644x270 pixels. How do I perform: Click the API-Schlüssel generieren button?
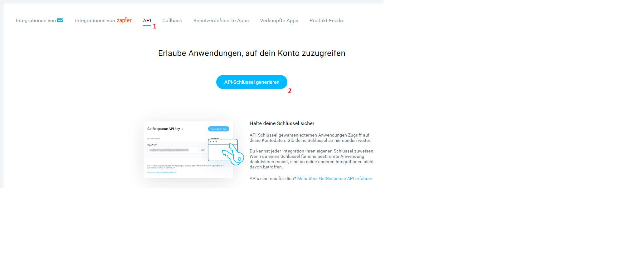(x=252, y=82)
